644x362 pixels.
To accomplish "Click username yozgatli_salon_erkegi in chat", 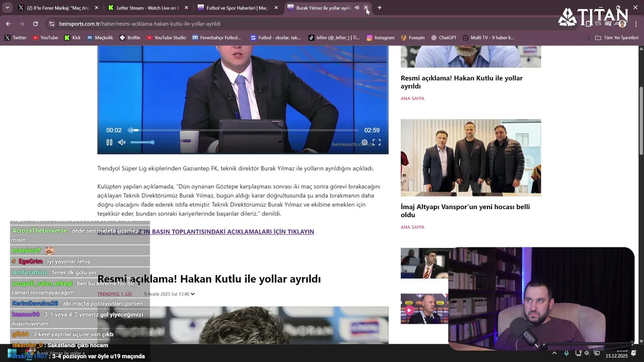I will pyautogui.click(x=42, y=284).
